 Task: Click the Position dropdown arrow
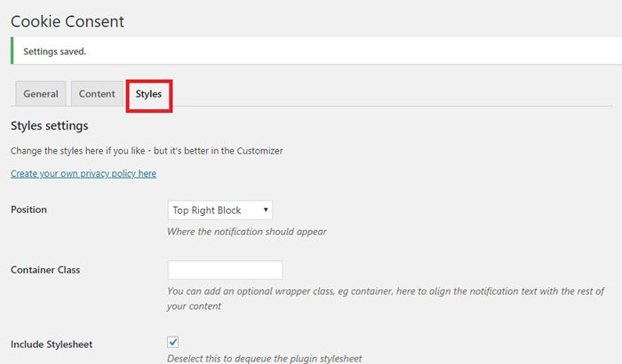pyautogui.click(x=266, y=210)
